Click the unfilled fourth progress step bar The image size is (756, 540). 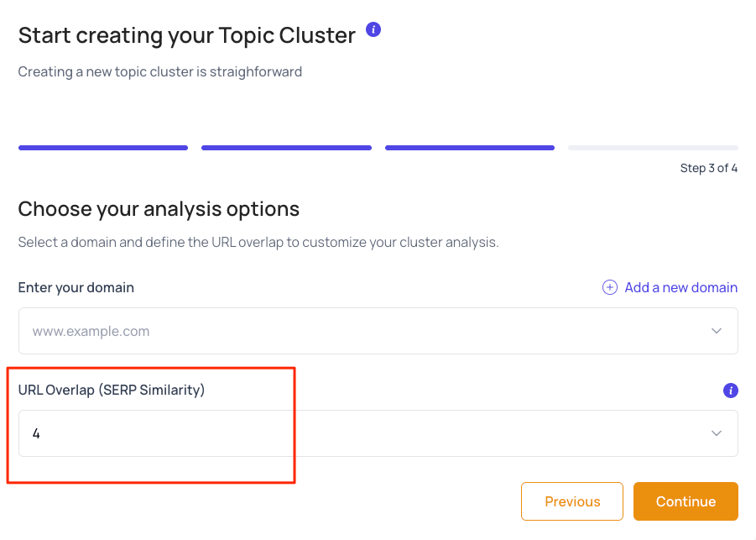653,148
